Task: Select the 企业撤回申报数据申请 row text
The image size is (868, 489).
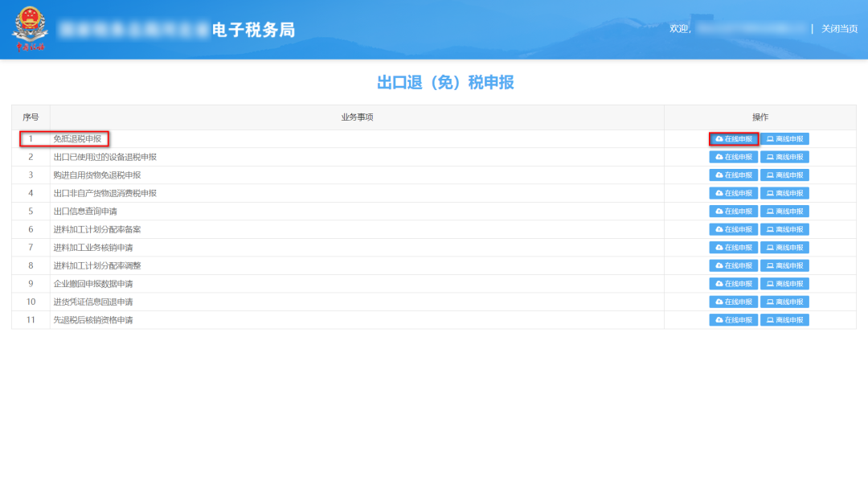Action: (x=93, y=284)
